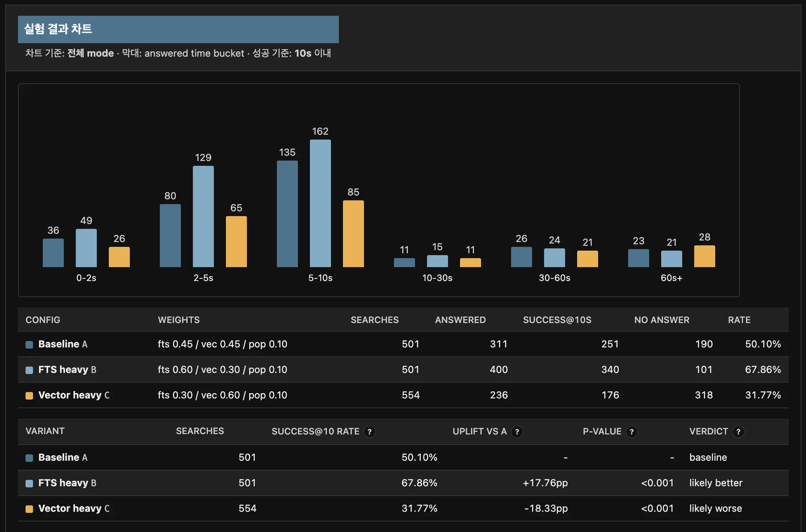This screenshot has height=532, width=806.
Task: Click the CONFIG column header
Action: pos(43,320)
